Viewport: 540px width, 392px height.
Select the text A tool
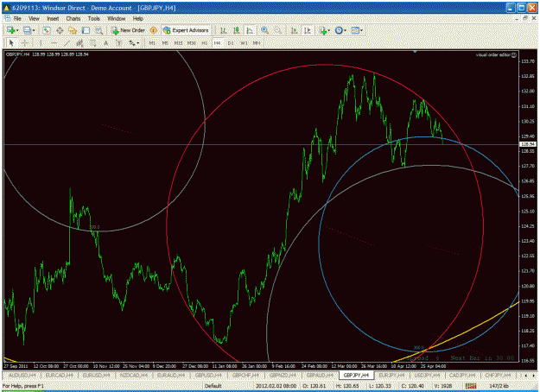[x=106, y=43]
